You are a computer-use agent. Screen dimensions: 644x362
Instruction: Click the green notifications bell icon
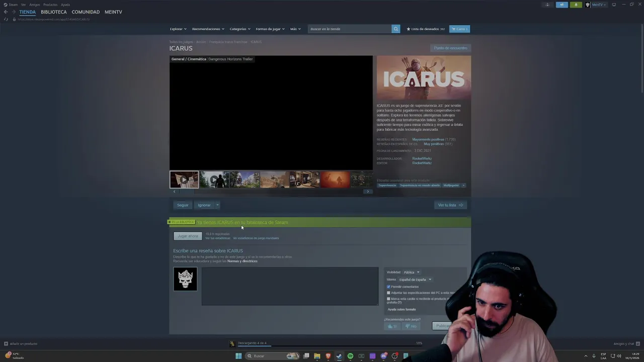click(576, 5)
